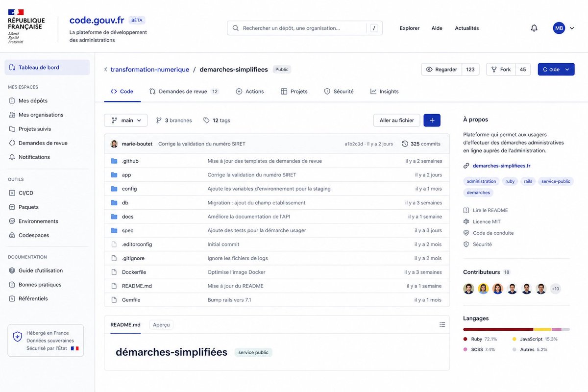Go to code.gouv.fr home link
This screenshot has width=588, height=392.
(x=97, y=20)
